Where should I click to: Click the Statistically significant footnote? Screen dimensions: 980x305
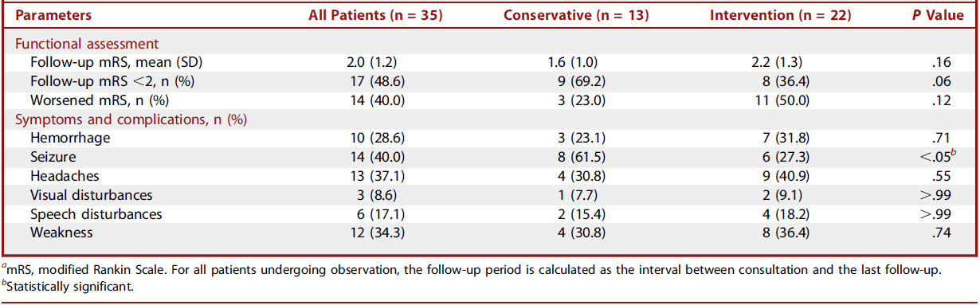(69, 284)
